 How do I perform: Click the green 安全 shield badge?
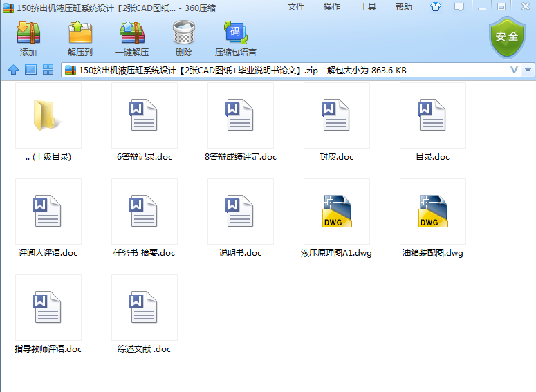click(x=507, y=37)
